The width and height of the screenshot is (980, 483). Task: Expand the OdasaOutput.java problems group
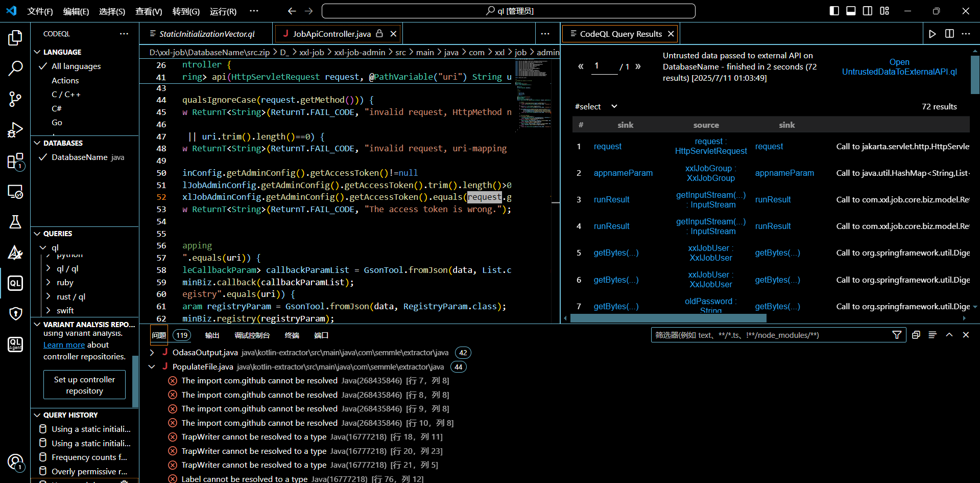tap(152, 353)
